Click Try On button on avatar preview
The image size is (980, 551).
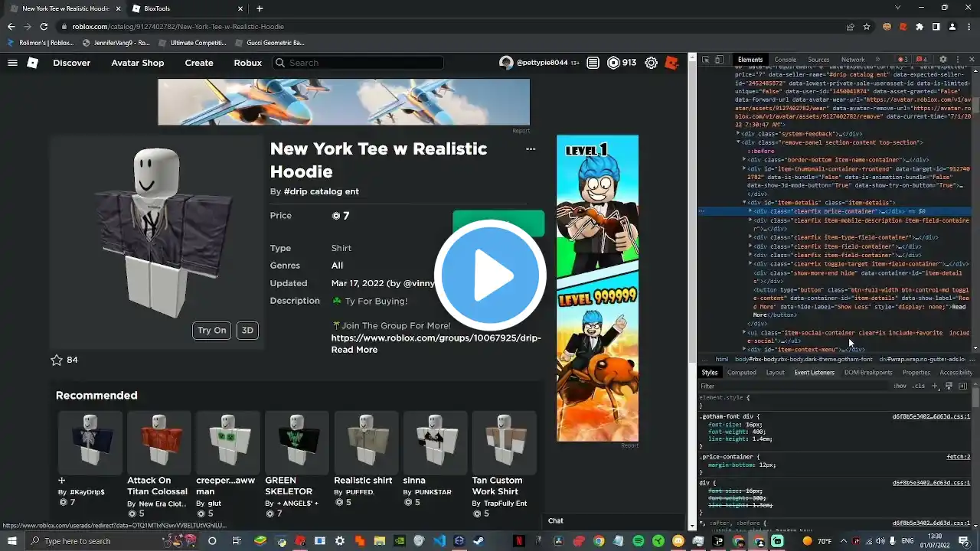point(212,331)
